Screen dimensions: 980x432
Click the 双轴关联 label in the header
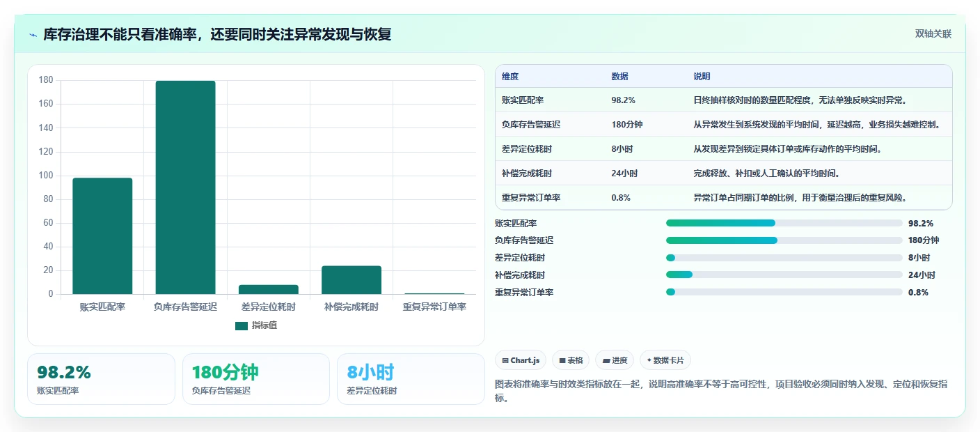pos(933,33)
